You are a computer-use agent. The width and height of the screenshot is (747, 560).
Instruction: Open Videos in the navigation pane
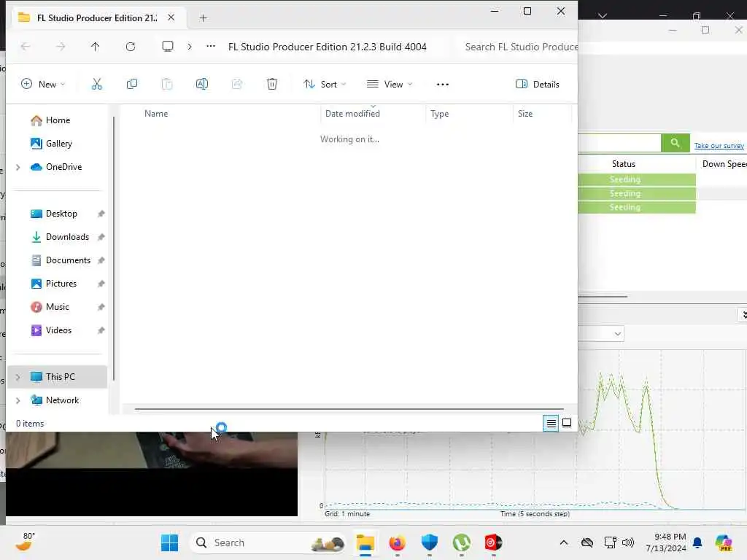[x=58, y=330]
